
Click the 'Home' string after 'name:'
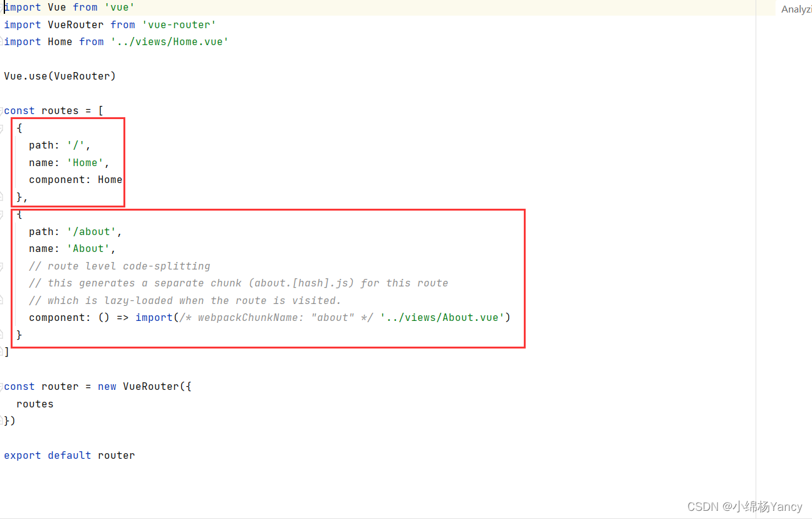click(85, 162)
